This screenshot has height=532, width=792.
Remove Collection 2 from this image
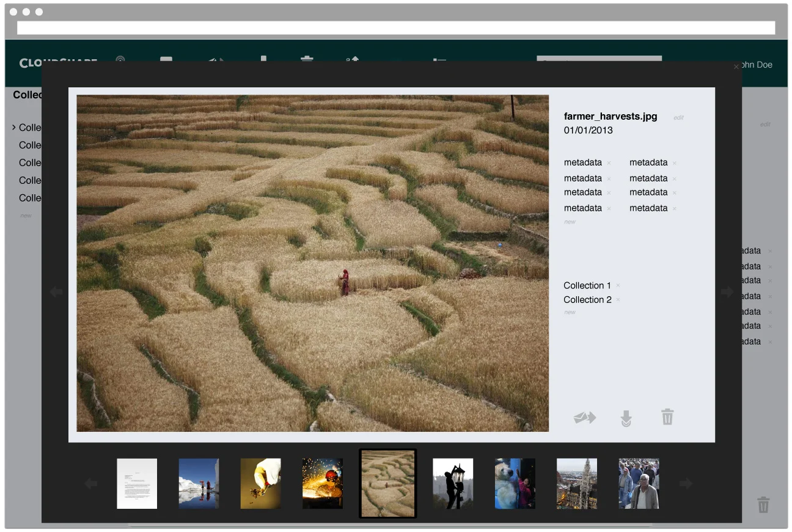point(618,299)
